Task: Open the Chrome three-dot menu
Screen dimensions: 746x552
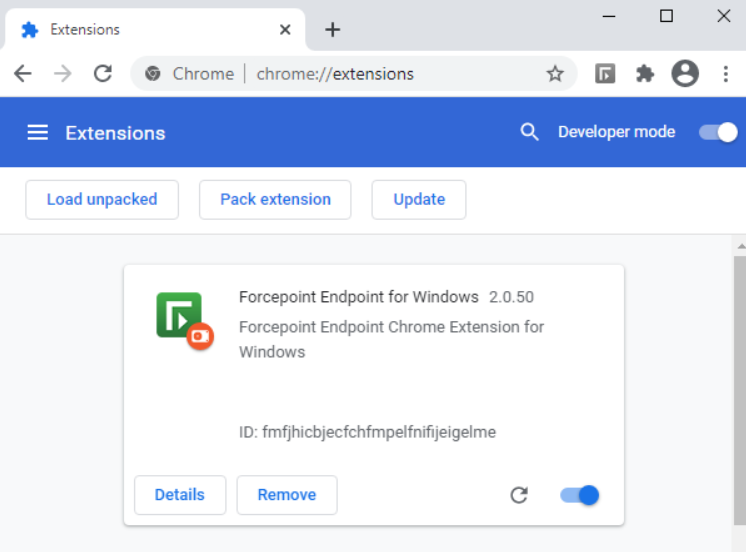Action: [726, 73]
